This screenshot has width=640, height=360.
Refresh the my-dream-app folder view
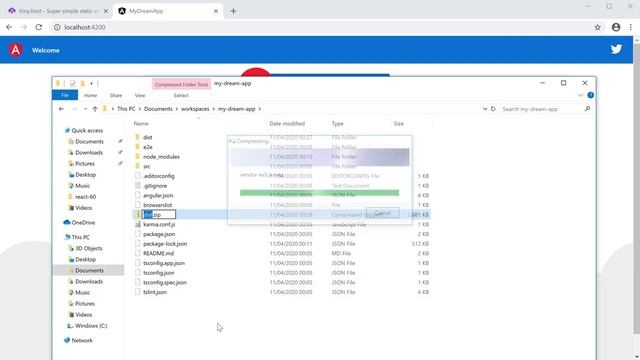[493, 109]
